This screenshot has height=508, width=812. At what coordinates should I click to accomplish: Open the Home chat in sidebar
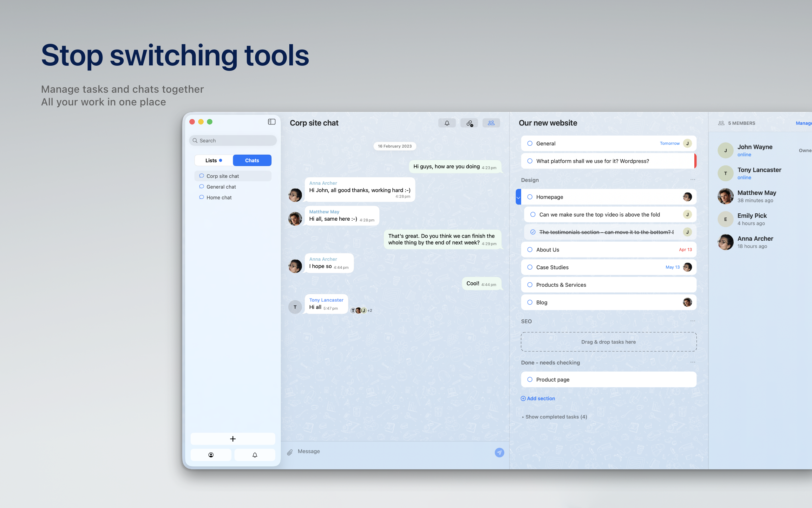[x=233, y=197]
